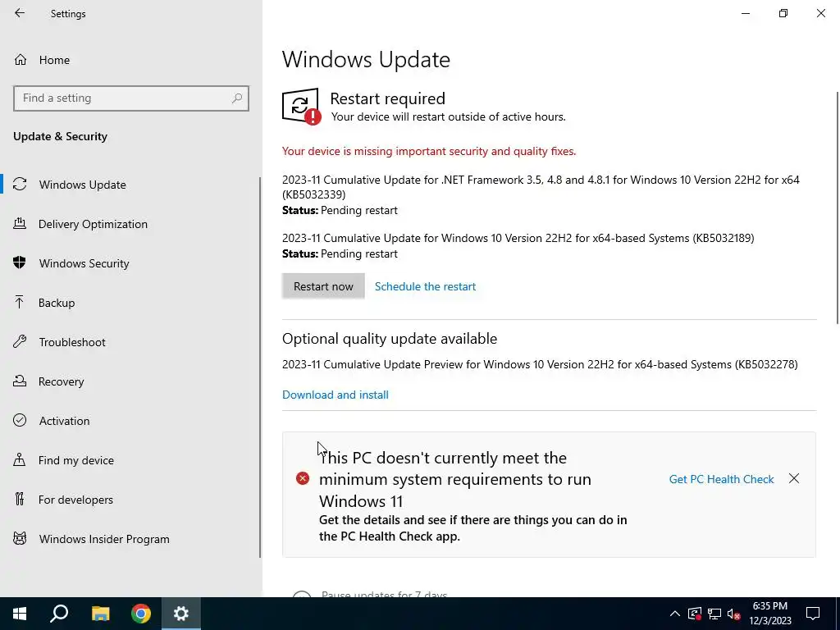
Task: Click the Recovery icon in sidebar
Action: click(x=20, y=381)
